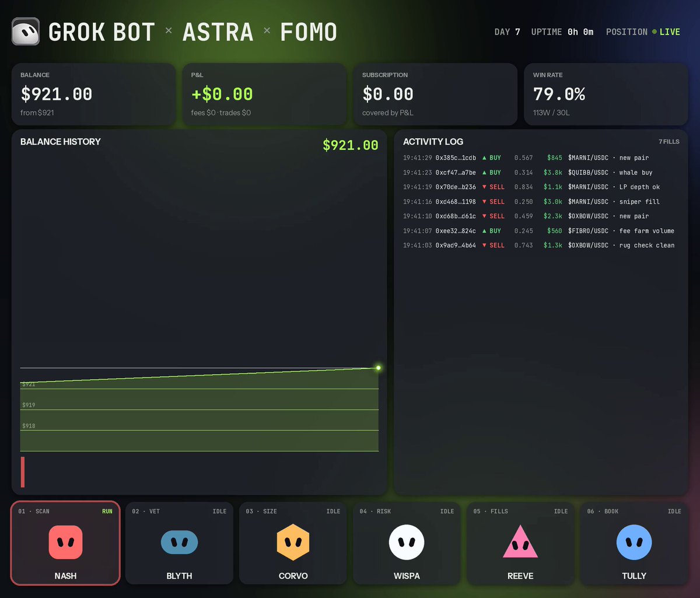
Task: Select the WISPA white circle agent icon
Action: pos(407,542)
